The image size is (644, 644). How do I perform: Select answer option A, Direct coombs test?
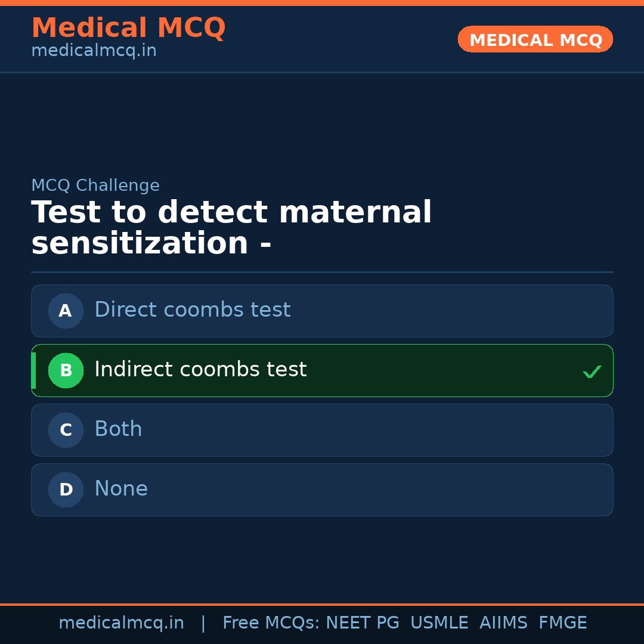[x=322, y=311]
